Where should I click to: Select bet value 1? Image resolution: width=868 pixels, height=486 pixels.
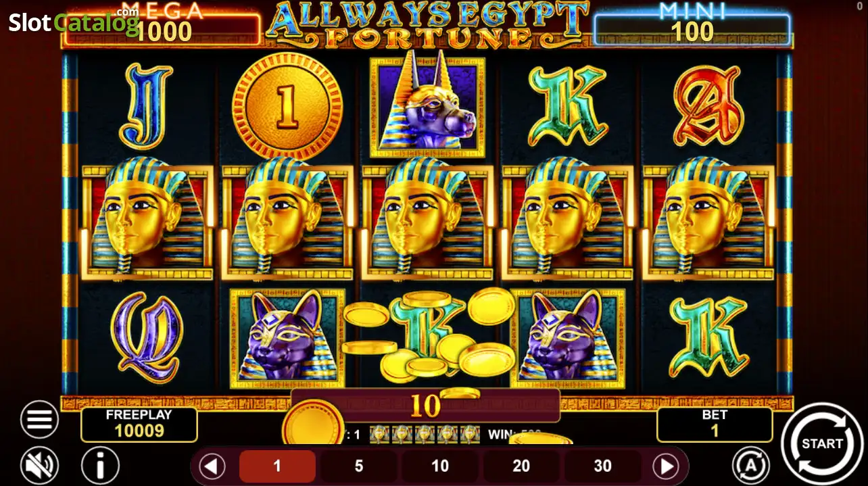pyautogui.click(x=277, y=466)
